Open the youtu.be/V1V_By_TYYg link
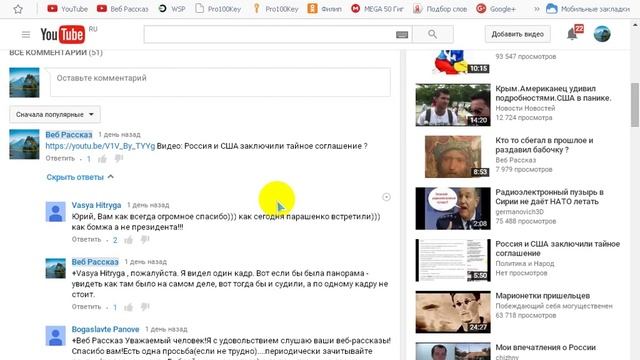 coord(100,146)
